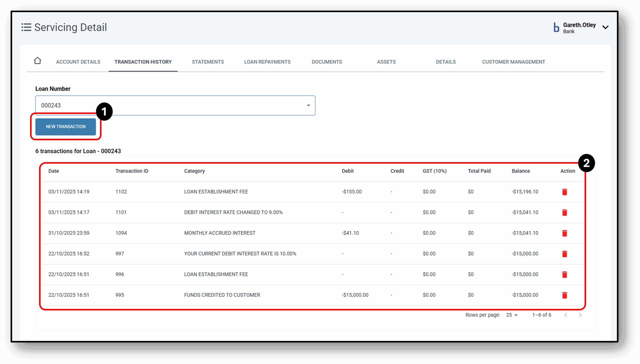The width and height of the screenshot is (640, 364).
Task: Delete transaction 1101 using its trash icon
Action: (565, 212)
